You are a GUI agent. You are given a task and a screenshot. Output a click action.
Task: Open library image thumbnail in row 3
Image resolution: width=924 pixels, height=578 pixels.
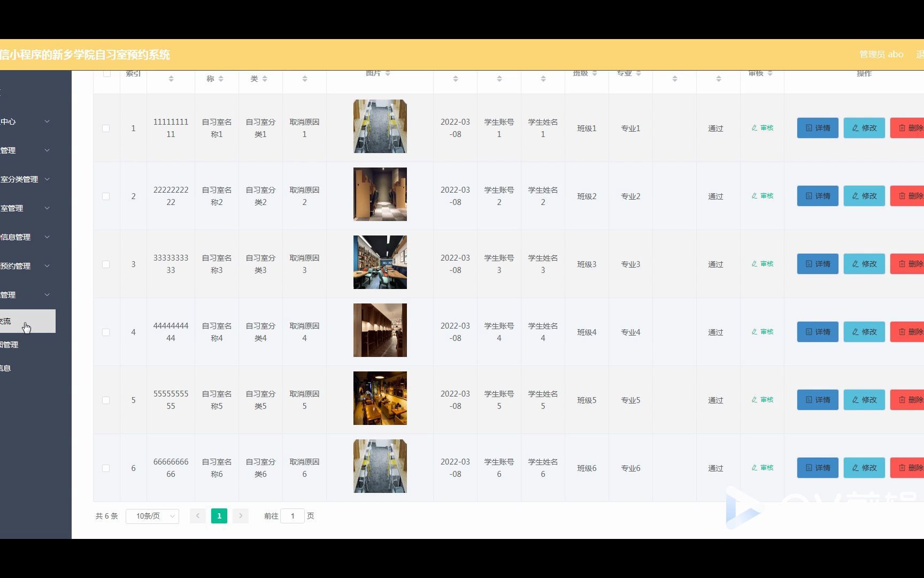(380, 262)
